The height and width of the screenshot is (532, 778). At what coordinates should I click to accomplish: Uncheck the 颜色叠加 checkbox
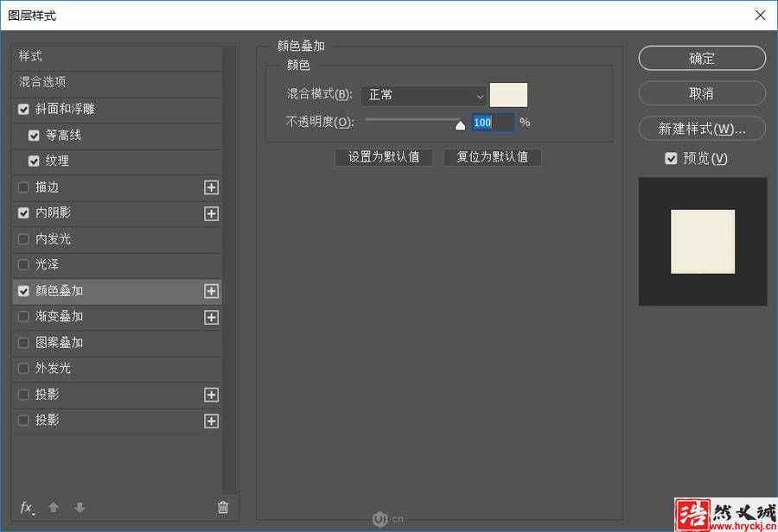click(x=23, y=291)
